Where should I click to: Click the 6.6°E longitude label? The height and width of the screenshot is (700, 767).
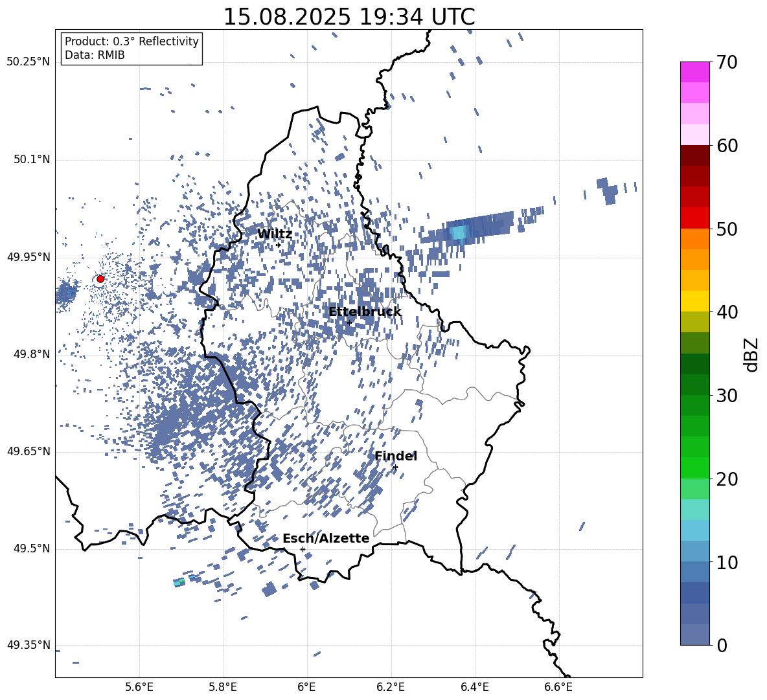(558, 687)
